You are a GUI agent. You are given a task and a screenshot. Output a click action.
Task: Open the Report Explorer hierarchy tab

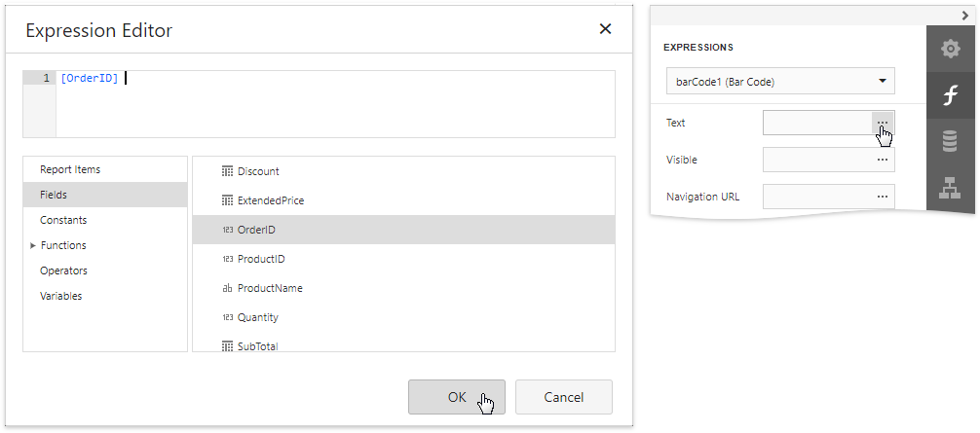pyautogui.click(x=949, y=188)
